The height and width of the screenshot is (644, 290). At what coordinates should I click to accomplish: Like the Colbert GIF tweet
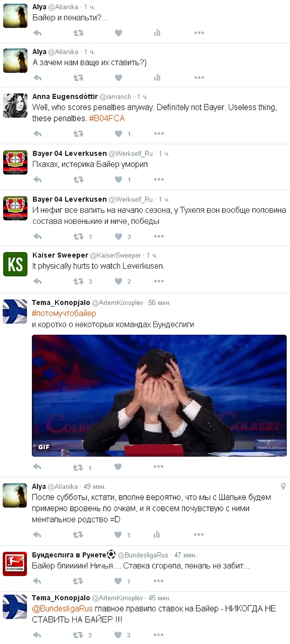(118, 467)
